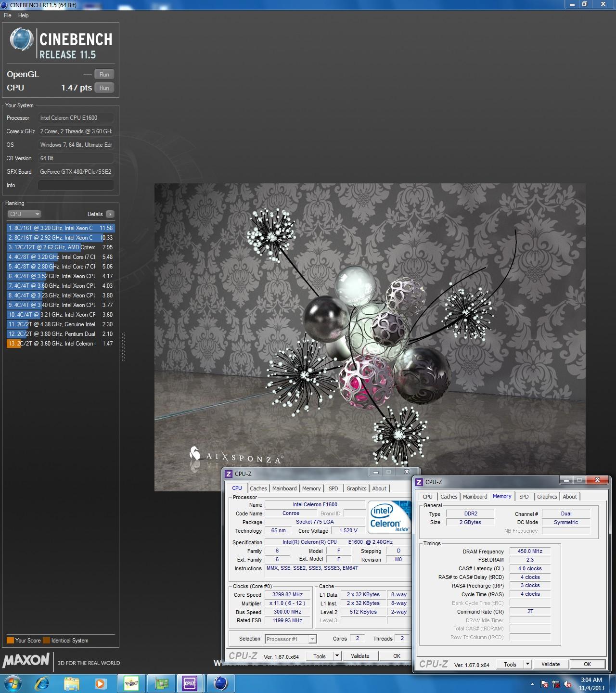The image size is (616, 693).
Task: Switch to SPD tab in left CPU-Z window
Action: [334, 488]
